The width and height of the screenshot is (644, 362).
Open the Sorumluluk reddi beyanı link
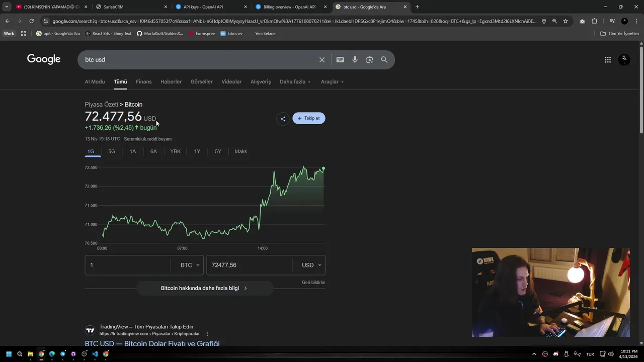point(148,139)
